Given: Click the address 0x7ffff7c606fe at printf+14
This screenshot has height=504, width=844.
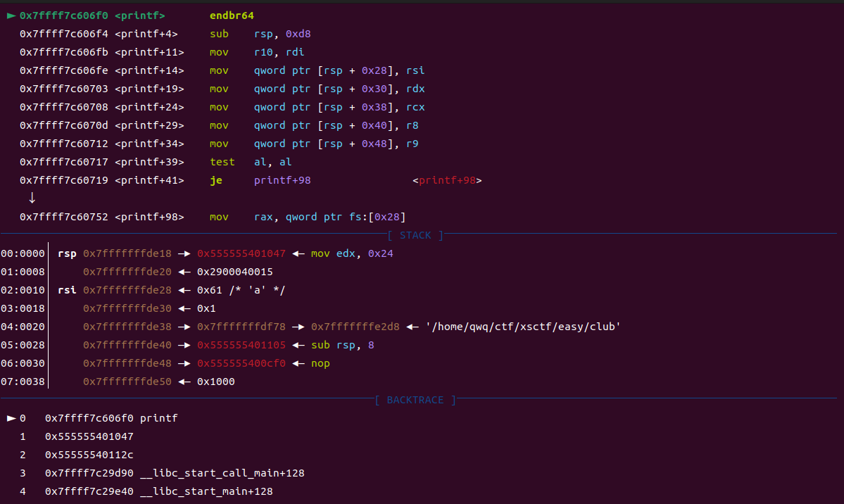Looking at the screenshot, I should click(x=63, y=70).
